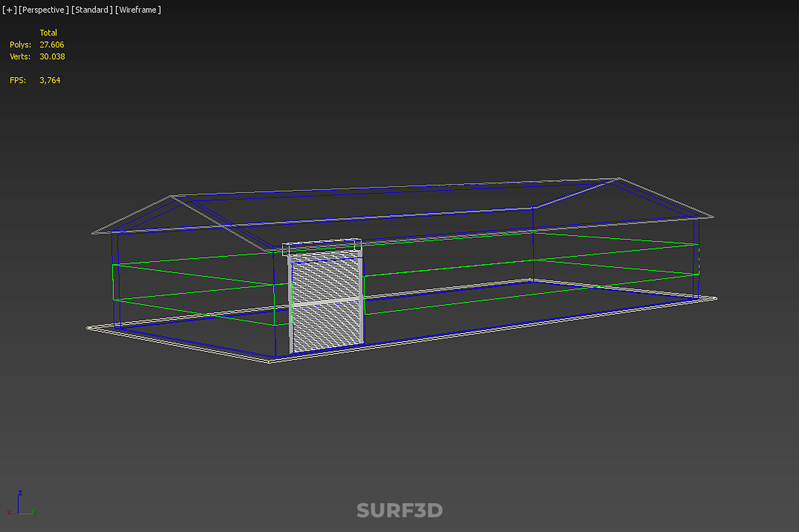This screenshot has height=532, width=799.
Task: Click the Verts count value 30.038
Action: 52,57
